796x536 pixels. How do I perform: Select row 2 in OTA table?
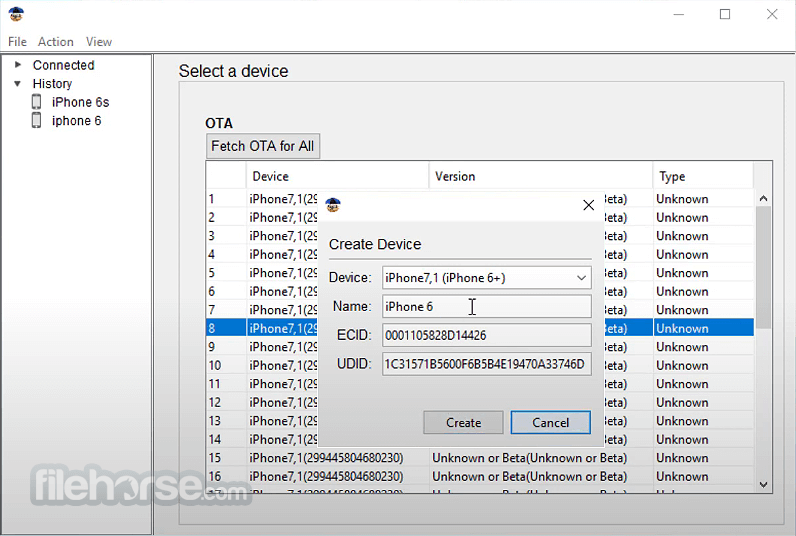pyautogui.click(x=480, y=217)
